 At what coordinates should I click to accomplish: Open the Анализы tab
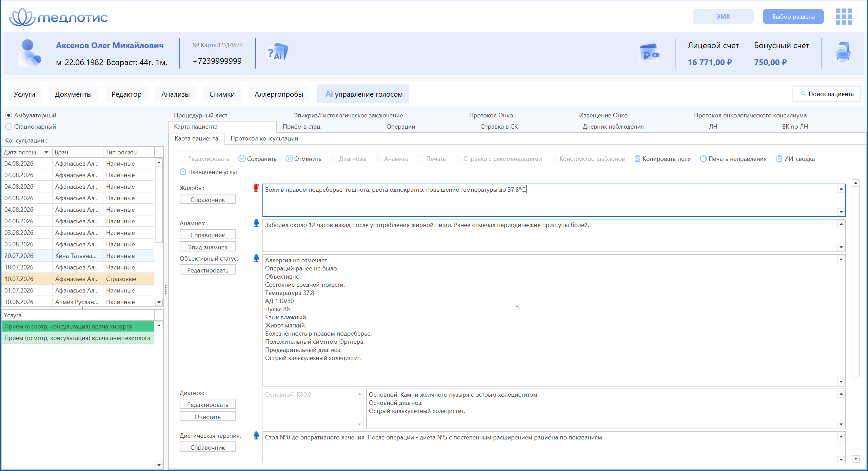point(176,94)
